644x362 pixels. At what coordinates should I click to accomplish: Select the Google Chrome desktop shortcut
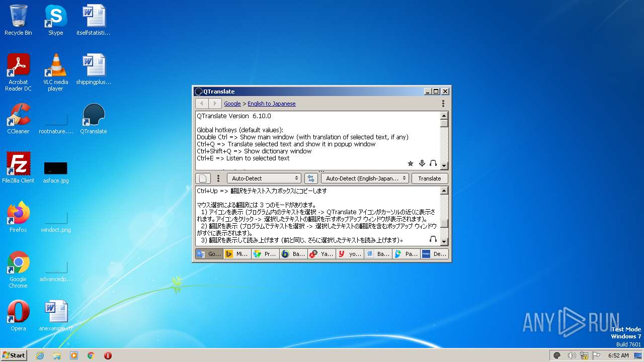pos(18,269)
